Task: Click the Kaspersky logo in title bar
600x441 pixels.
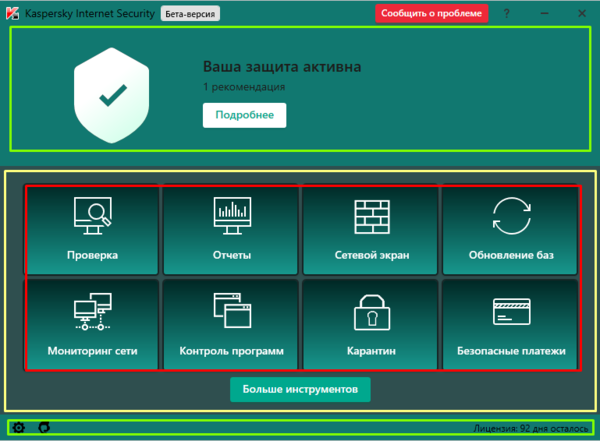Action: [x=12, y=13]
